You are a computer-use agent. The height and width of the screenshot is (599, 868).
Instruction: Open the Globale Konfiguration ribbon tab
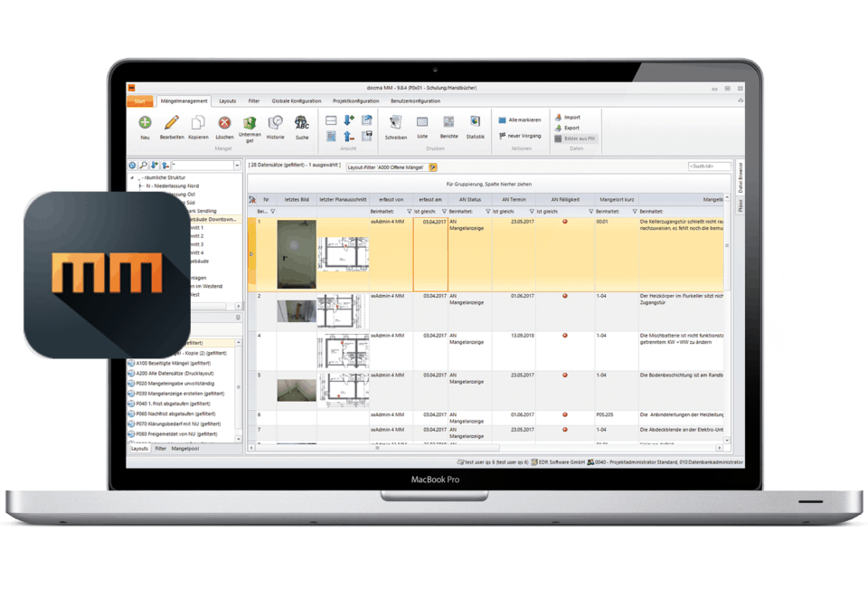(x=297, y=101)
